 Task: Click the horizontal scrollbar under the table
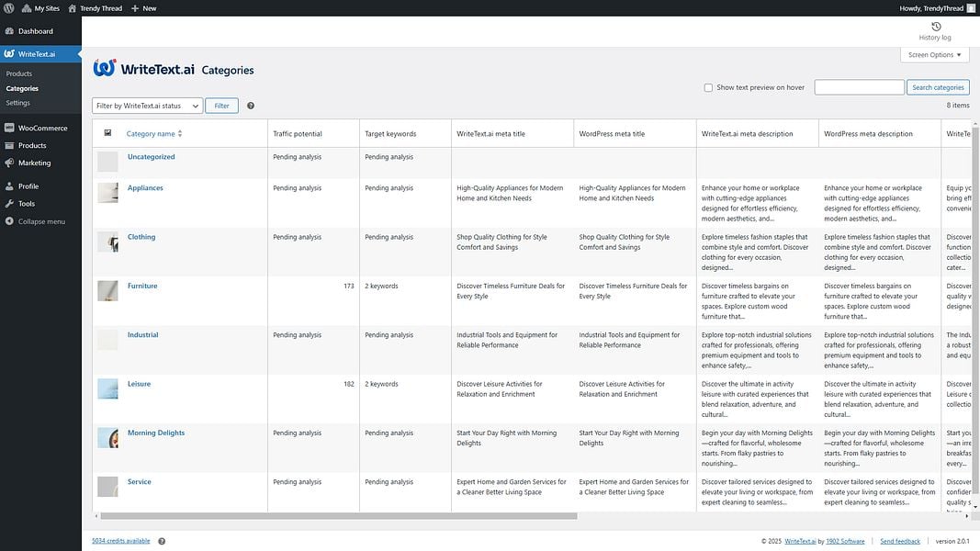[339, 517]
